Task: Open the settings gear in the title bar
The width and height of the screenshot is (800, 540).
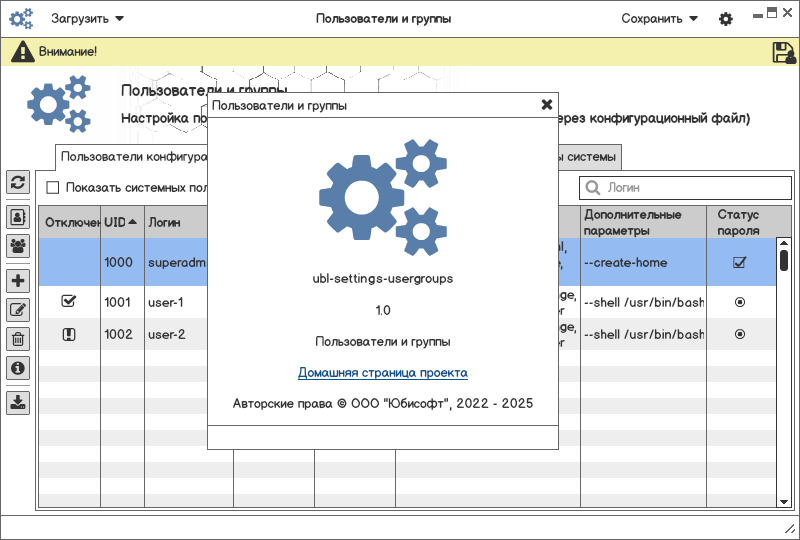Action: (x=726, y=19)
